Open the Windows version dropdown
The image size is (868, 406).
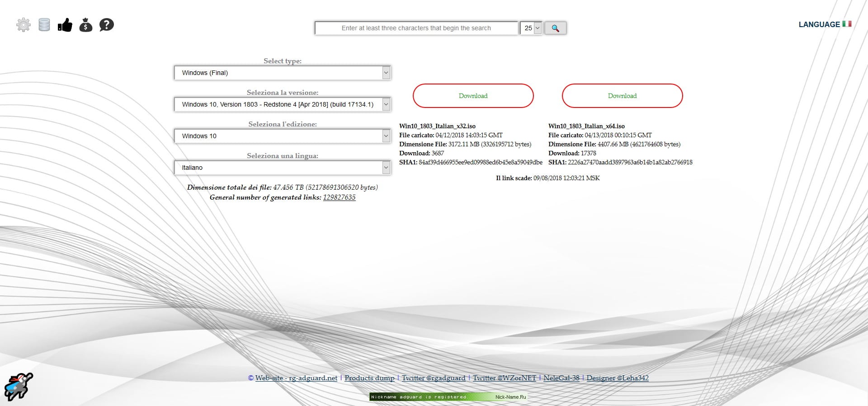click(283, 104)
